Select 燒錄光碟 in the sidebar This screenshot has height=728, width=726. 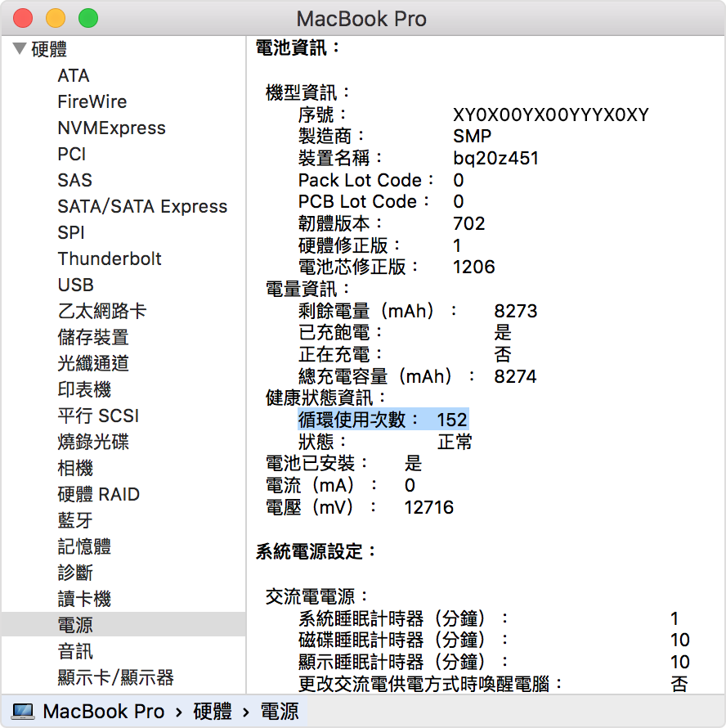click(x=93, y=442)
